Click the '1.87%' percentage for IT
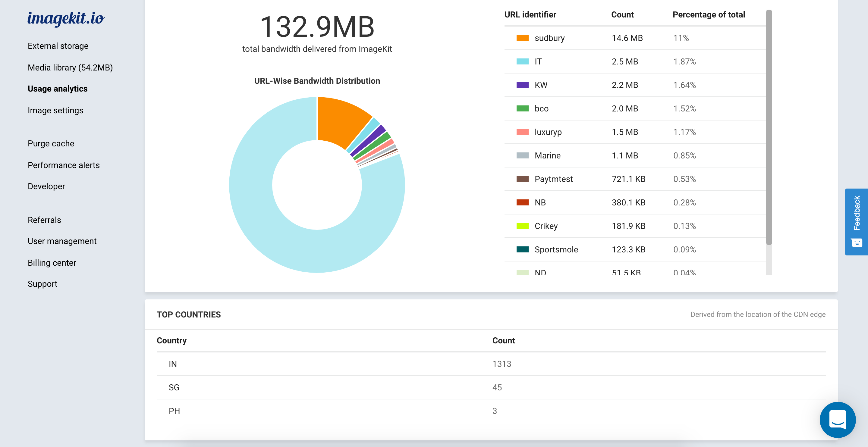The width and height of the screenshot is (868, 447). pyautogui.click(x=684, y=62)
